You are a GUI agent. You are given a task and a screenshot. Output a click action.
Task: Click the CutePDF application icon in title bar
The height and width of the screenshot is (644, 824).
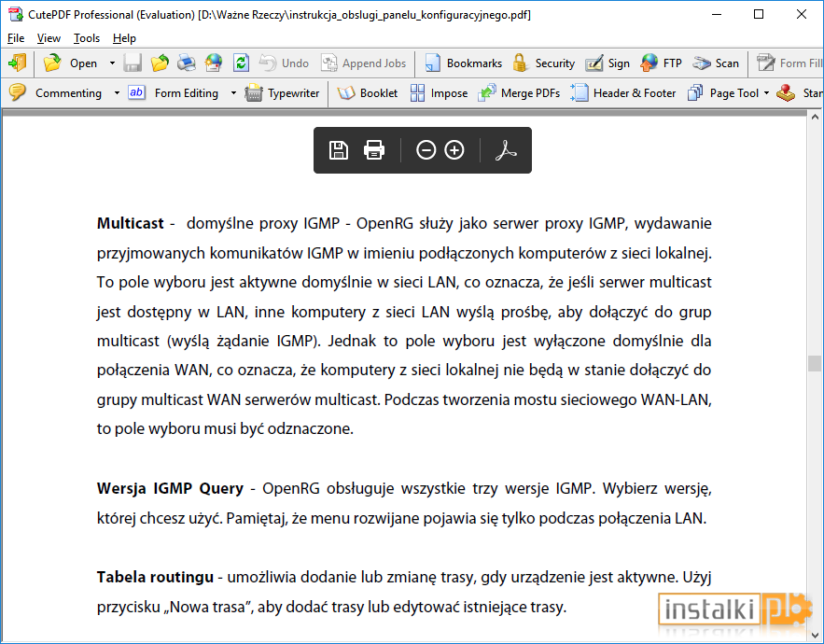[15, 14]
